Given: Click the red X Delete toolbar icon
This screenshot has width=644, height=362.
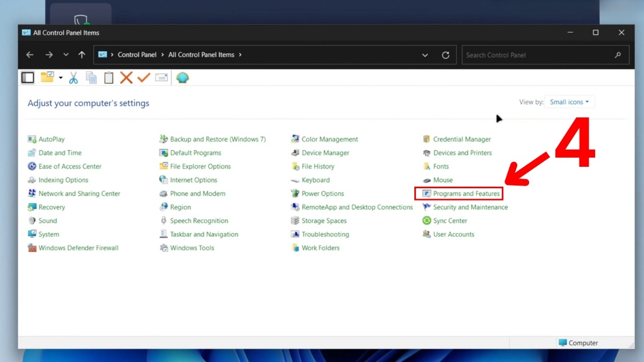Looking at the screenshot, I should point(126,78).
